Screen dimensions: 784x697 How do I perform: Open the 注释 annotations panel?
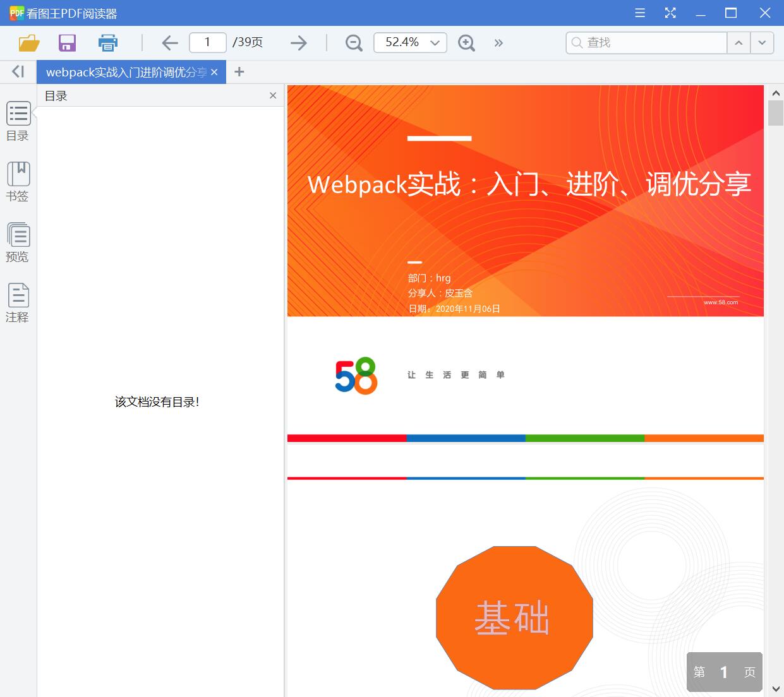coord(18,302)
